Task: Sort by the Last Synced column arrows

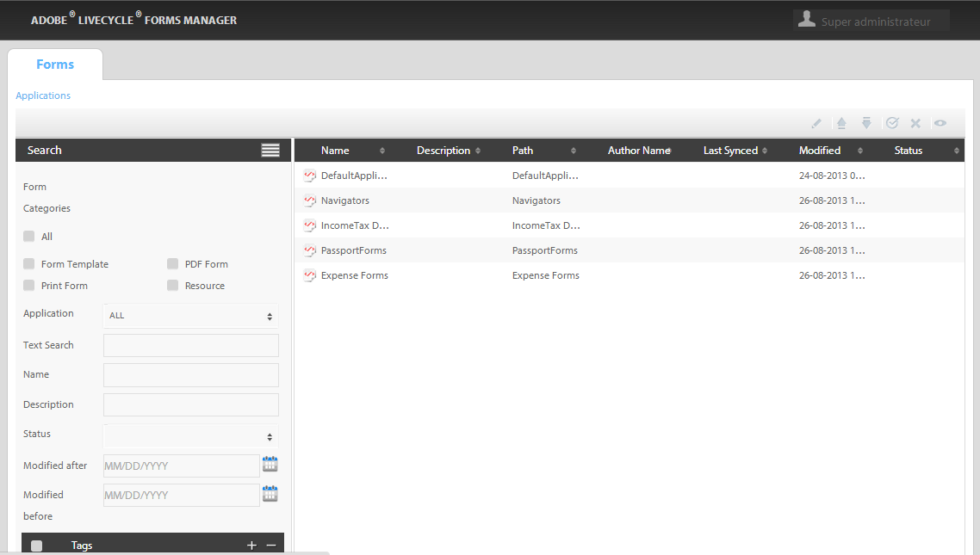Action: pos(765,151)
